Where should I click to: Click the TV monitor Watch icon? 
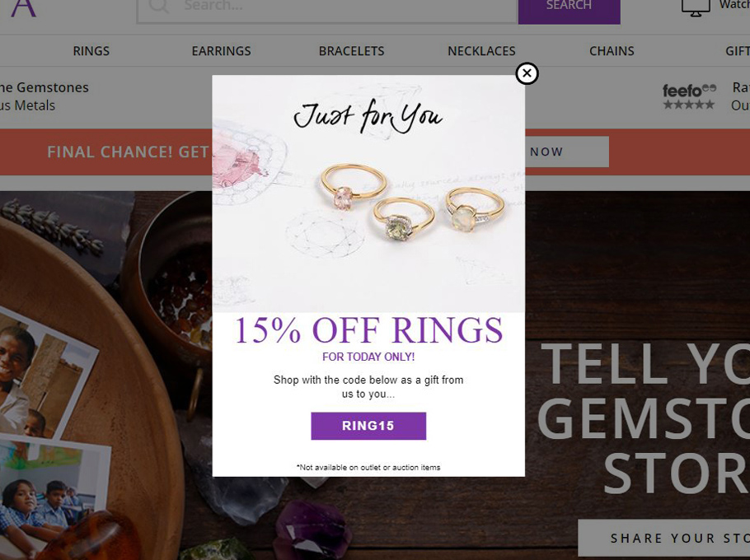[696, 8]
